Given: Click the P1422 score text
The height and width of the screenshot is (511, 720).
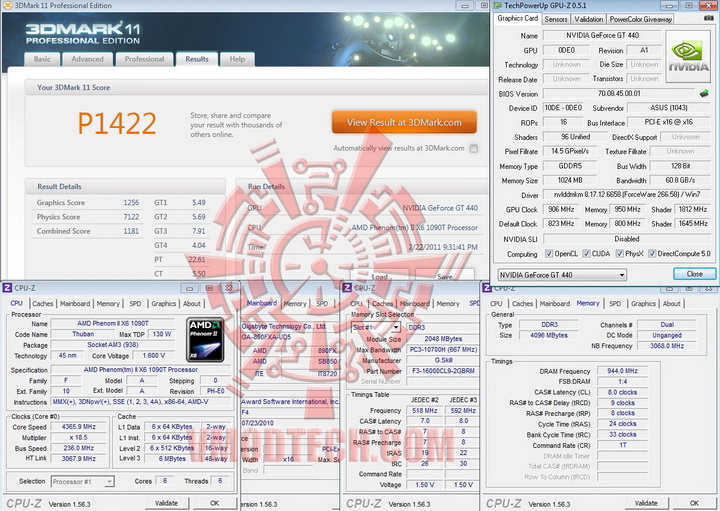Looking at the screenshot, I should [117, 124].
